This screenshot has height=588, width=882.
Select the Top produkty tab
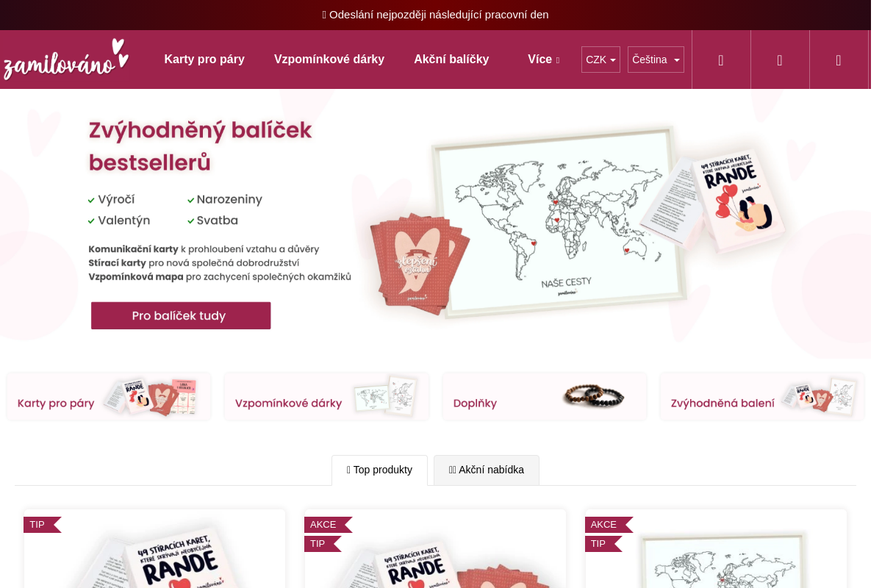[x=379, y=470]
